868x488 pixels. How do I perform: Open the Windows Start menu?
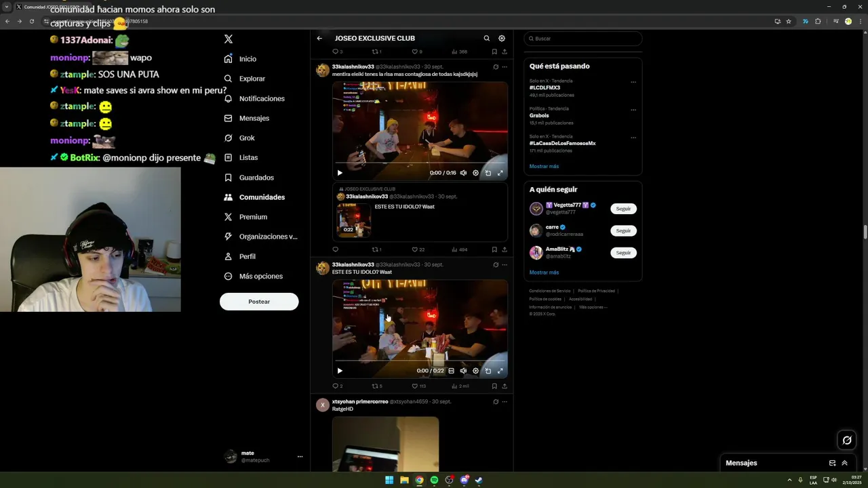(x=389, y=481)
